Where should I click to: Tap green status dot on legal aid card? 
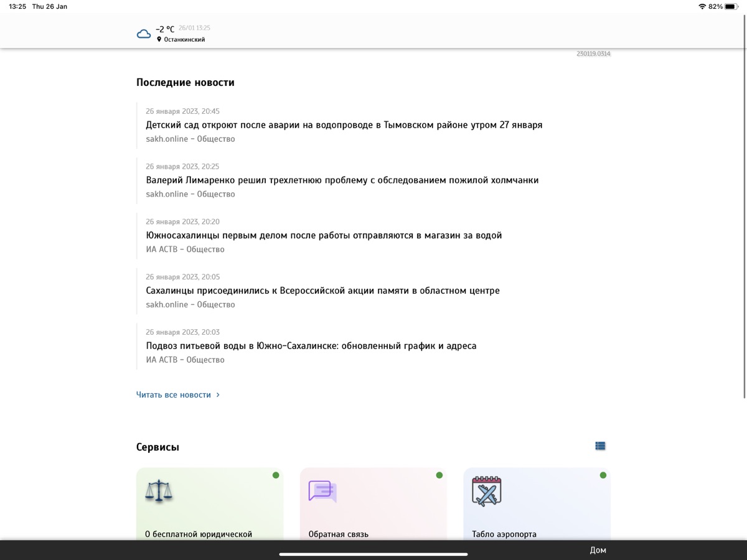[276, 475]
